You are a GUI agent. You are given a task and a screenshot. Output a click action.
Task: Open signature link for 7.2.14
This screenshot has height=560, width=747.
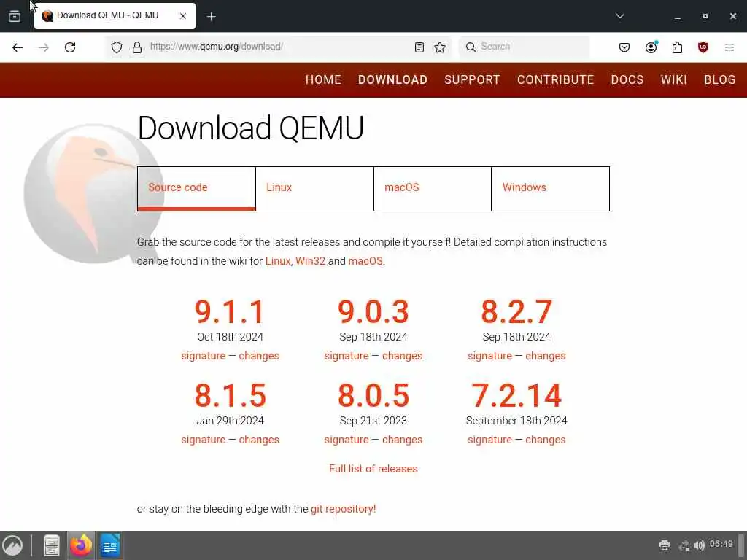tap(489, 440)
